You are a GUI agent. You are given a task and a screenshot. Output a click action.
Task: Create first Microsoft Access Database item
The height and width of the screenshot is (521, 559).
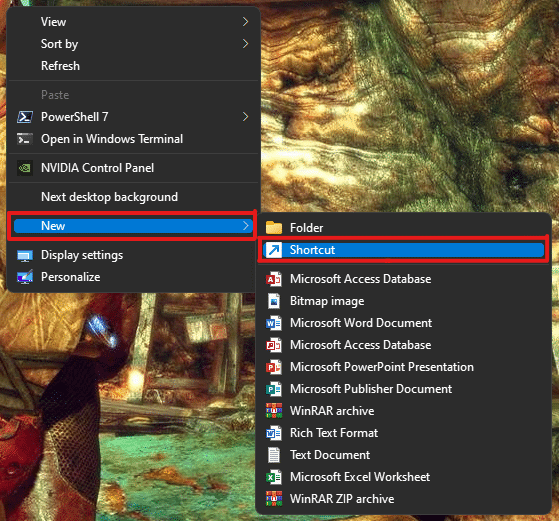(404, 279)
